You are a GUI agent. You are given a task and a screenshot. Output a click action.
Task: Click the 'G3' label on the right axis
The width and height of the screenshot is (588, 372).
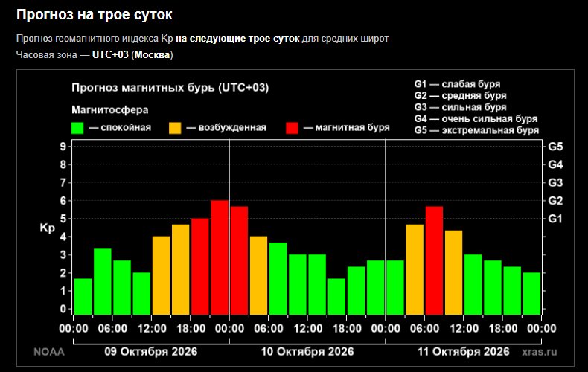[555, 182]
